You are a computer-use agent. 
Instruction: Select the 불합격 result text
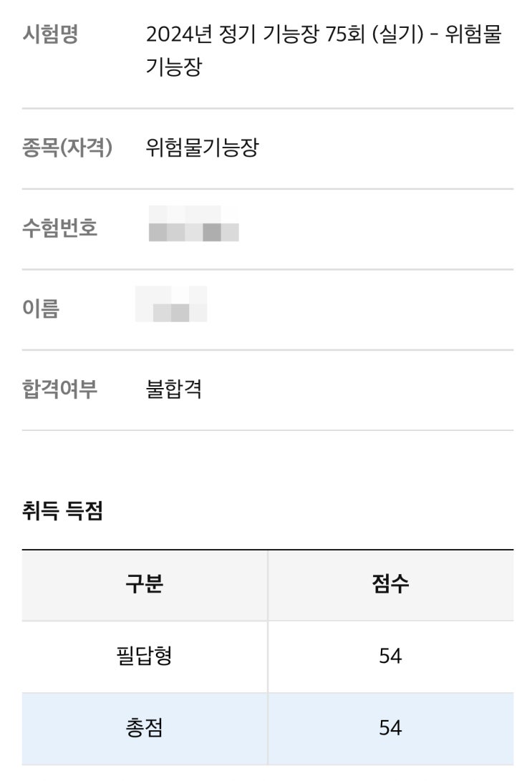tap(174, 389)
